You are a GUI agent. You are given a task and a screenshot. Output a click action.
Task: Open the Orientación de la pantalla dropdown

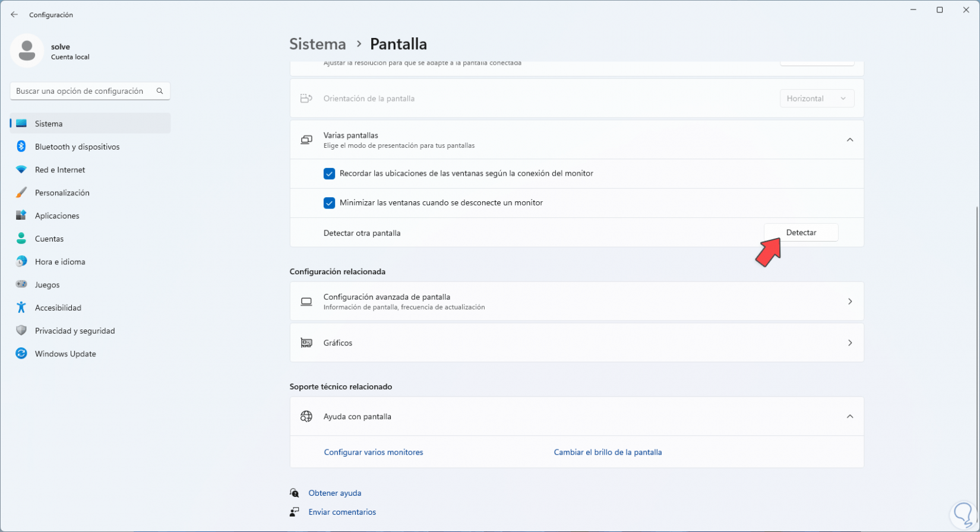coord(817,99)
